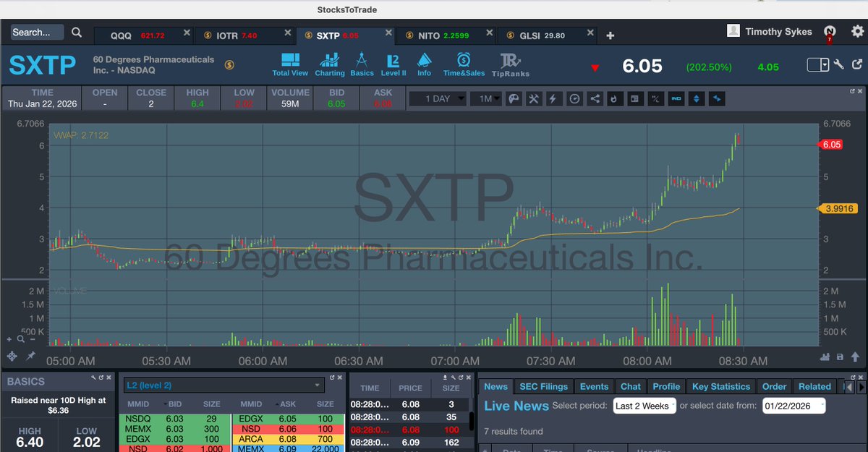868x452 pixels.
Task: Save the chart with disk icon
Action: click(x=840, y=357)
